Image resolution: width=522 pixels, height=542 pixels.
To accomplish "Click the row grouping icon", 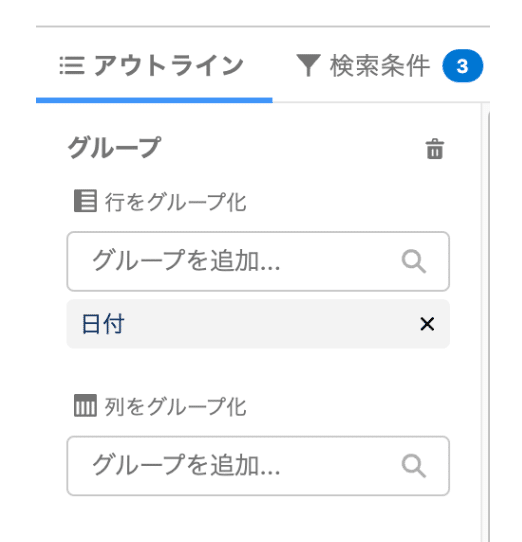I will 85,201.
